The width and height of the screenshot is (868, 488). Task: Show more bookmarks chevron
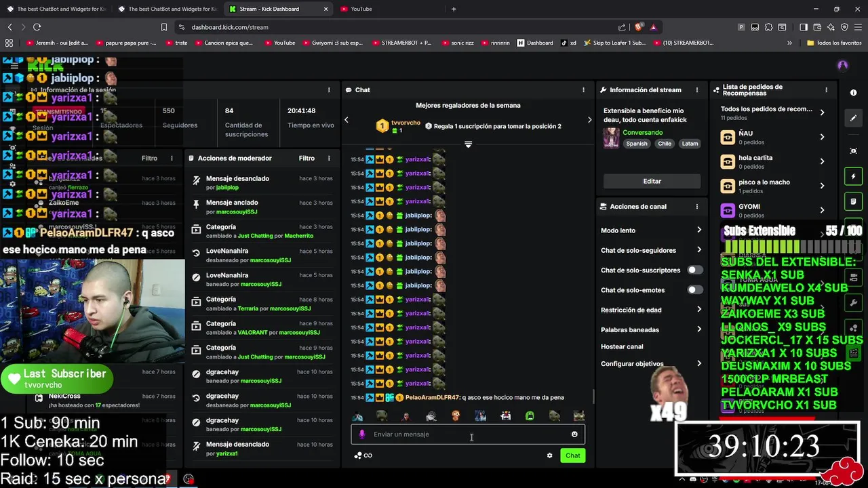pos(789,43)
